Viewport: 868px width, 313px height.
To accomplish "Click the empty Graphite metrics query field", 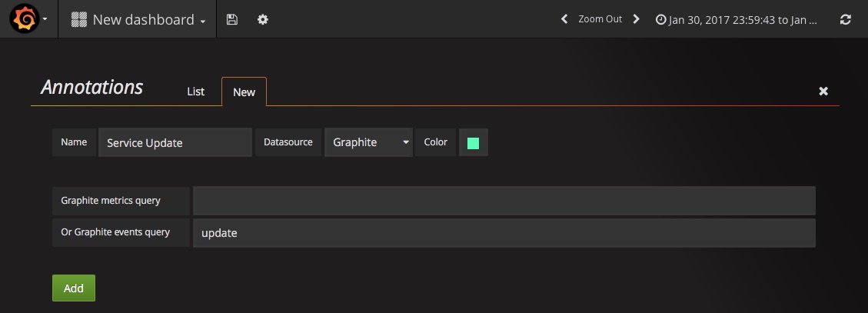I will point(504,201).
